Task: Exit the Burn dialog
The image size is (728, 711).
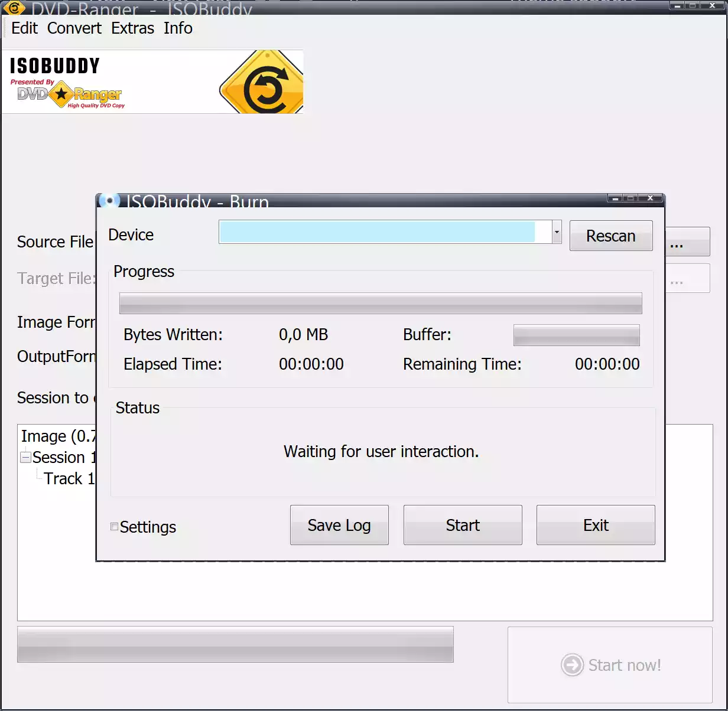Action: (595, 525)
